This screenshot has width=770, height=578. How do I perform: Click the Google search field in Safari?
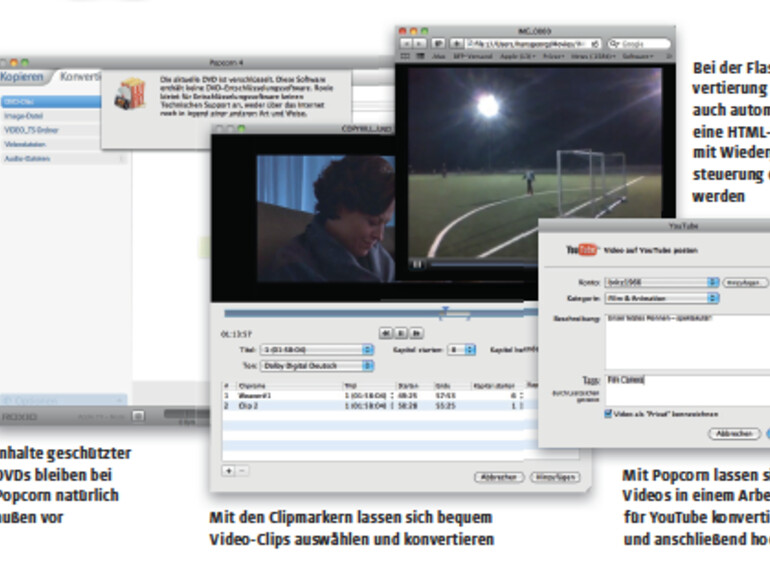[639, 44]
